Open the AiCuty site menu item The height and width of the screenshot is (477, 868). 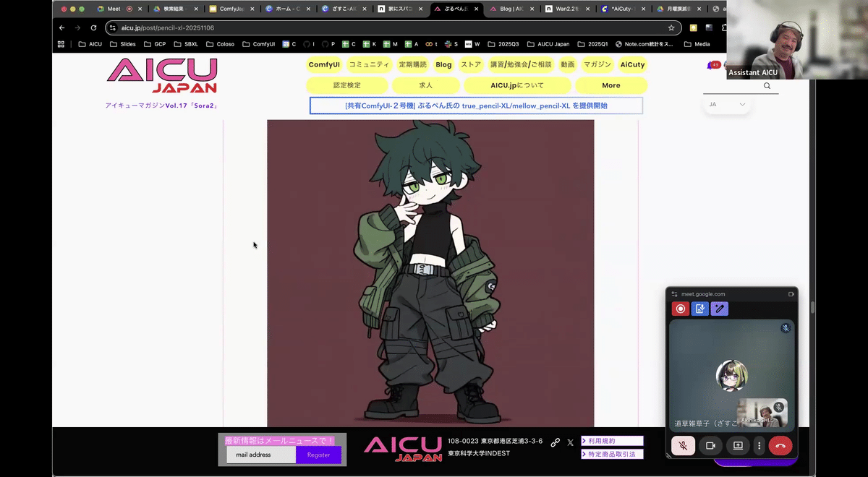click(632, 64)
